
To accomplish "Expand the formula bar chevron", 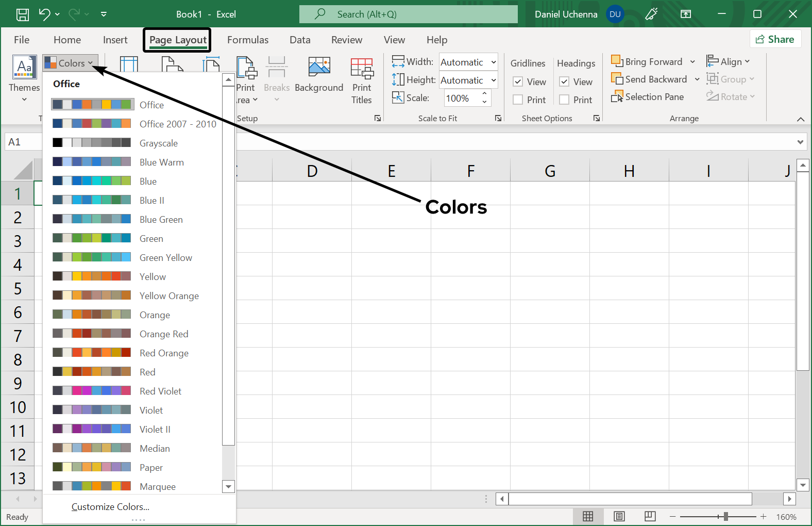I will [800, 142].
